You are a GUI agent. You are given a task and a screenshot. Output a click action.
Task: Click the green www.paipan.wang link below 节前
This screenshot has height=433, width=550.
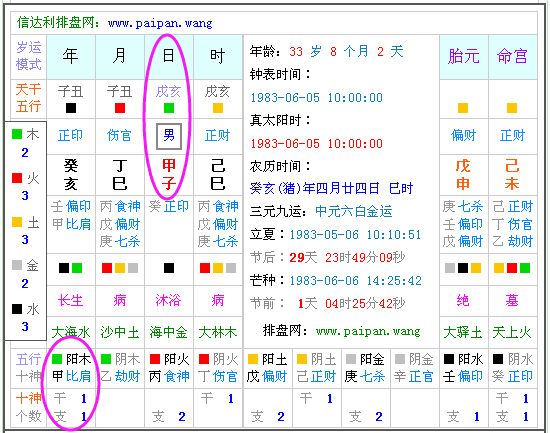click(368, 331)
